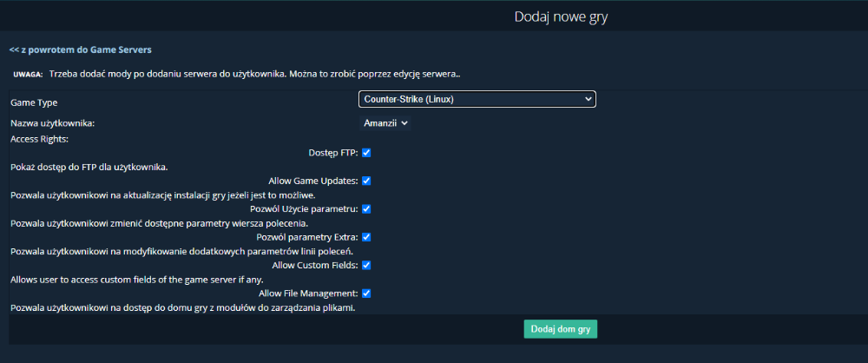Image resolution: width=868 pixels, height=363 pixels.
Task: Click the 'Game Type' field label
Action: click(x=34, y=102)
